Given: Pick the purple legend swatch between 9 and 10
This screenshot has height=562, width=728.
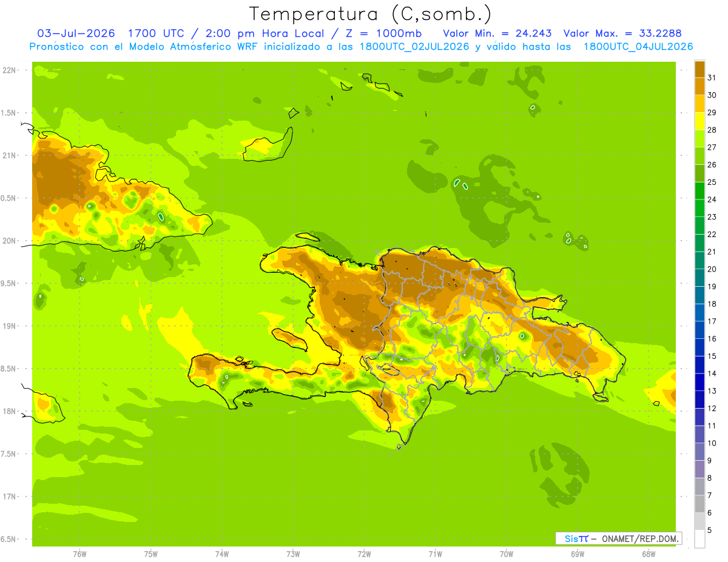Looking at the screenshot, I should click(x=699, y=452).
